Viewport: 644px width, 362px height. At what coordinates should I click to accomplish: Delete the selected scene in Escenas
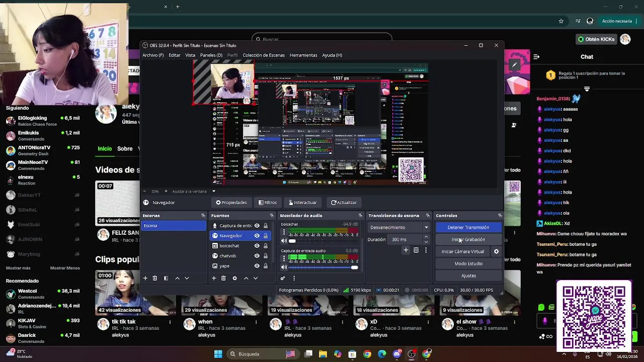[x=154, y=278]
